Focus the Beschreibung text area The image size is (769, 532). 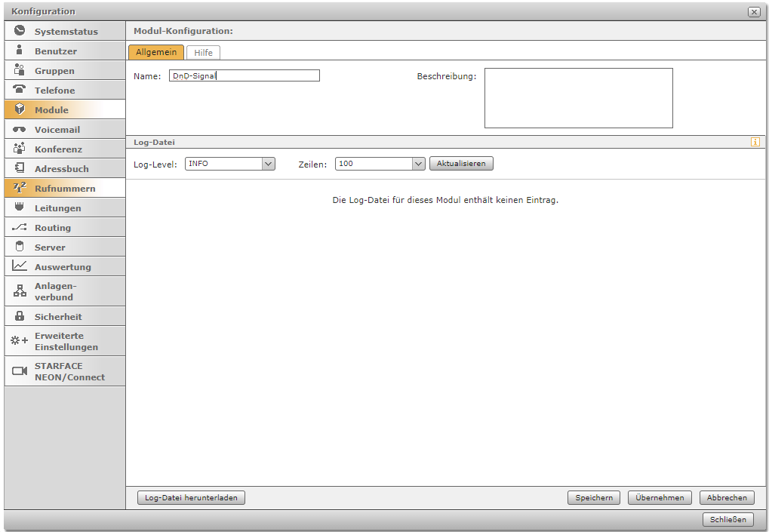pyautogui.click(x=578, y=98)
